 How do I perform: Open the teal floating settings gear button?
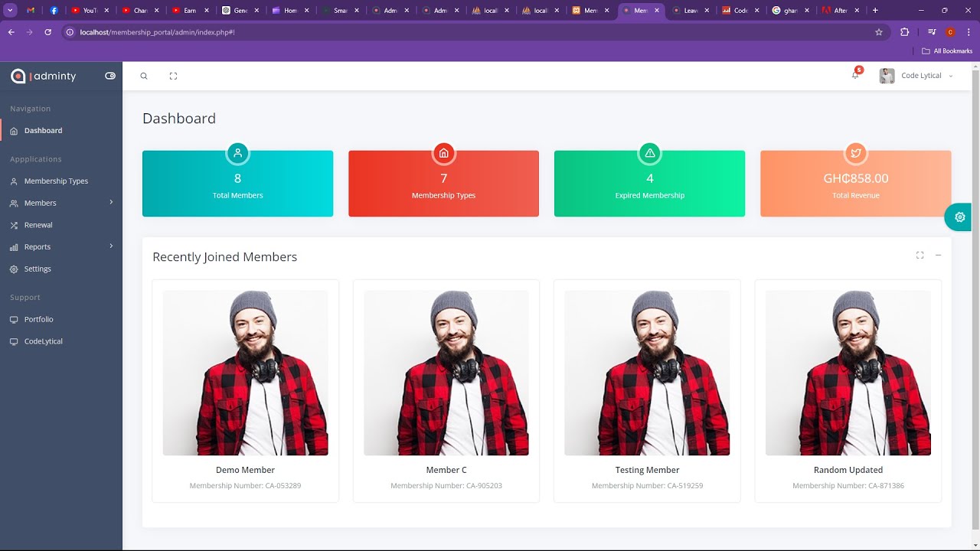tap(959, 217)
